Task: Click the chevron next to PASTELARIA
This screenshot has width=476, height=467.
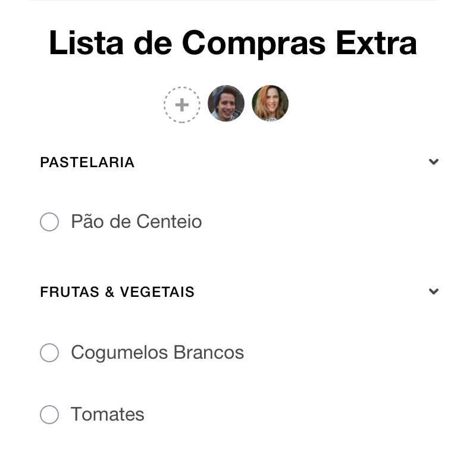Action: click(x=434, y=161)
